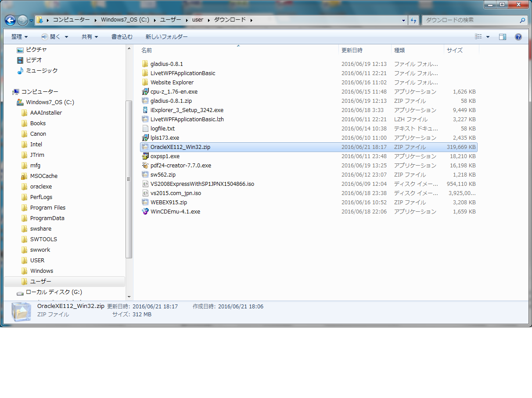532x398 pixels.
Task: Select the sw562.zip icon
Action: pyautogui.click(x=146, y=174)
